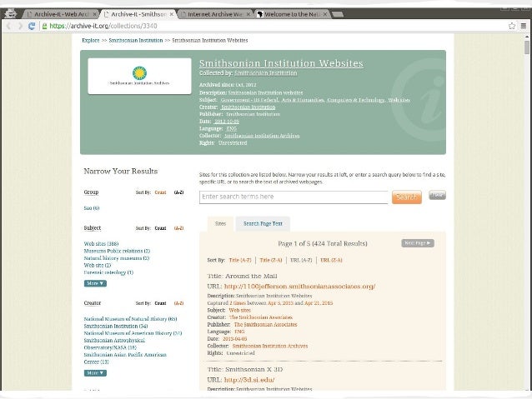Filter by Smithsonian Asian Pacific American Center

click(125, 358)
